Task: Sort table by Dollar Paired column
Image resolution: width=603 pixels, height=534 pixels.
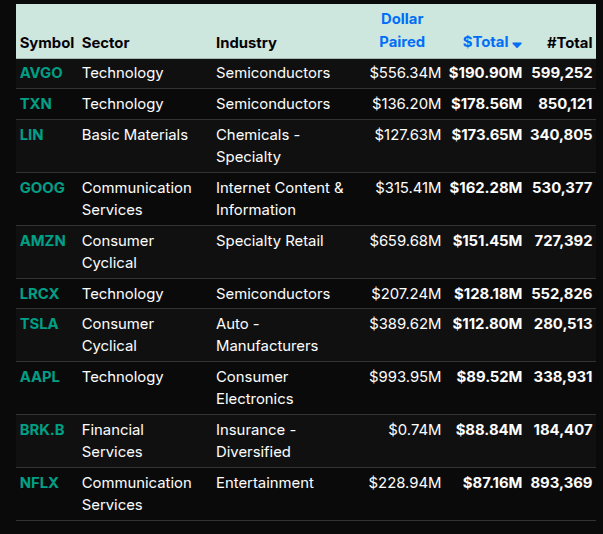Action: (402, 31)
